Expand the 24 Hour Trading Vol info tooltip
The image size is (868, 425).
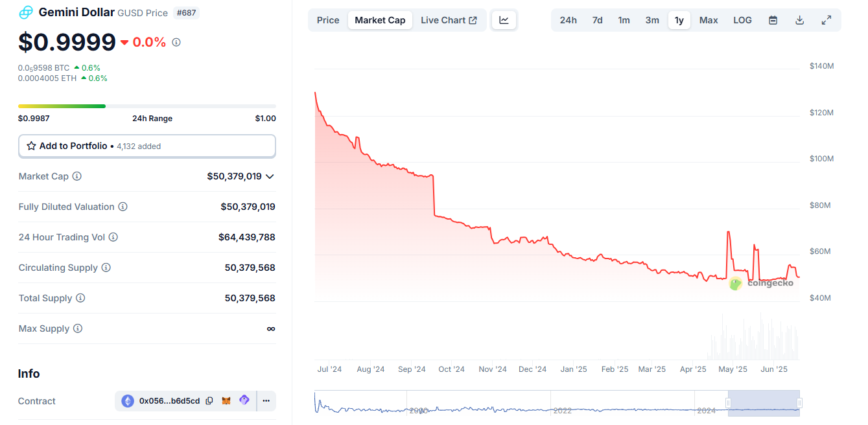click(x=113, y=237)
